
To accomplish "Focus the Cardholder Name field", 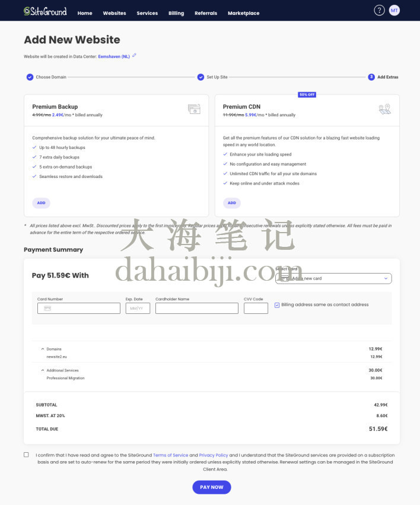I will coord(197,308).
